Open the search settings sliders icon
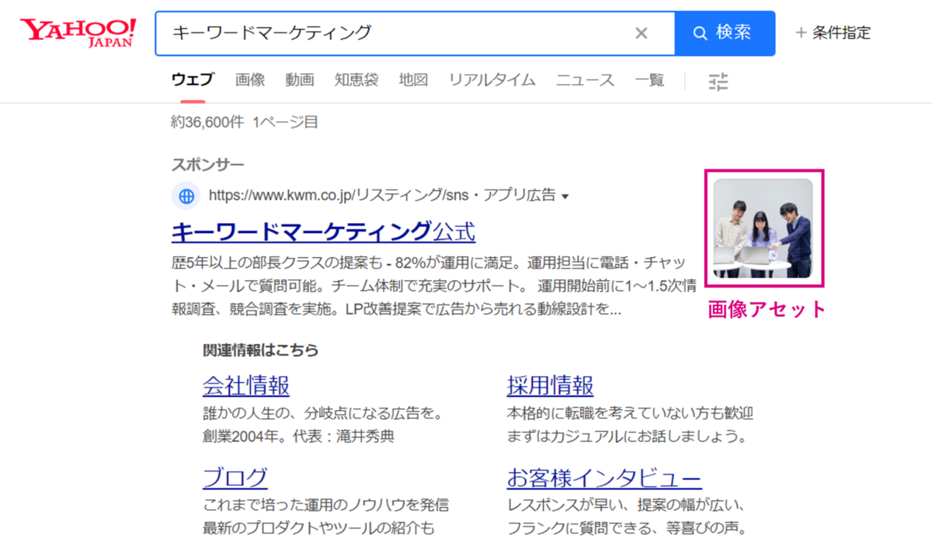The height and width of the screenshot is (560, 932). click(x=718, y=81)
